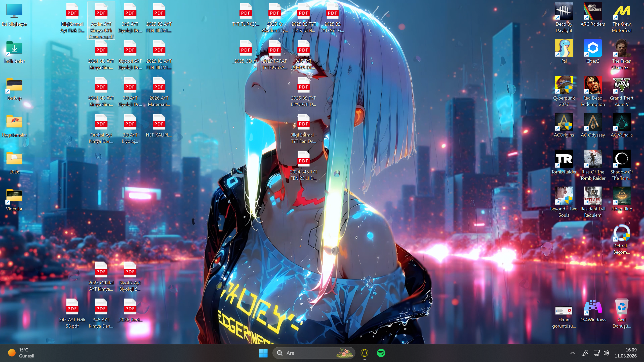Select the 2025 Kr Akademi PDF

tap(275, 18)
